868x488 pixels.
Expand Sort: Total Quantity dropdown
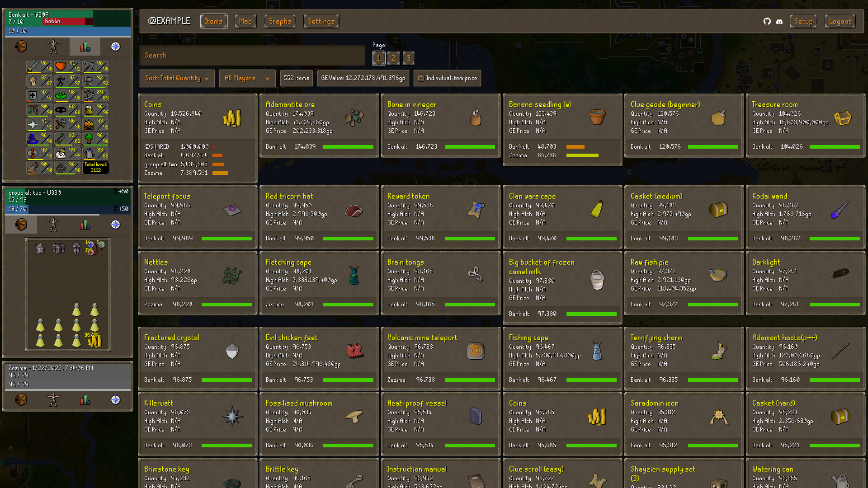(177, 78)
